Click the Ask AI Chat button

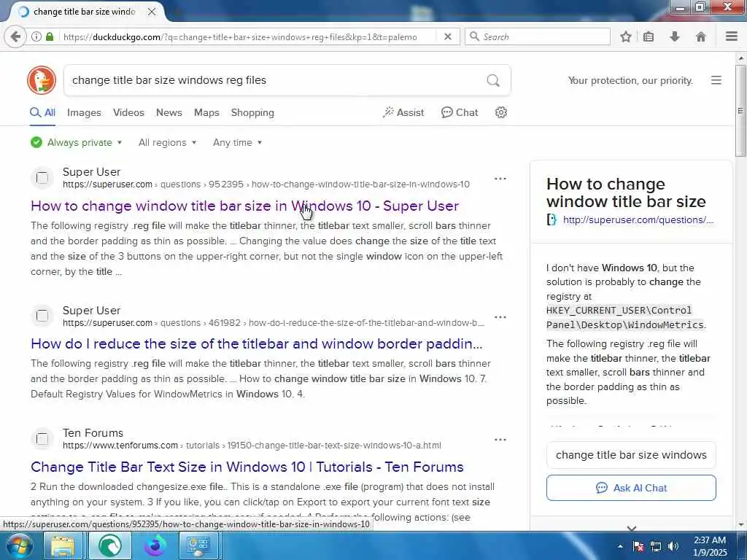click(631, 488)
